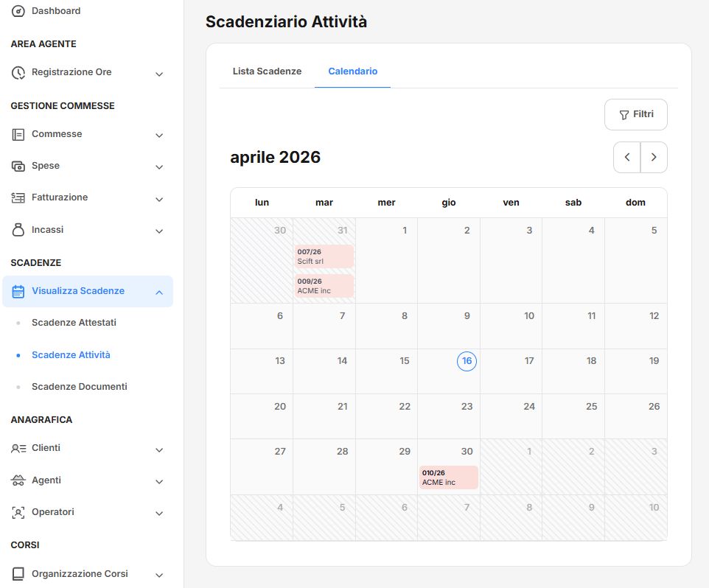Open the Filtri filter button
This screenshot has height=588, width=709.
[635, 115]
